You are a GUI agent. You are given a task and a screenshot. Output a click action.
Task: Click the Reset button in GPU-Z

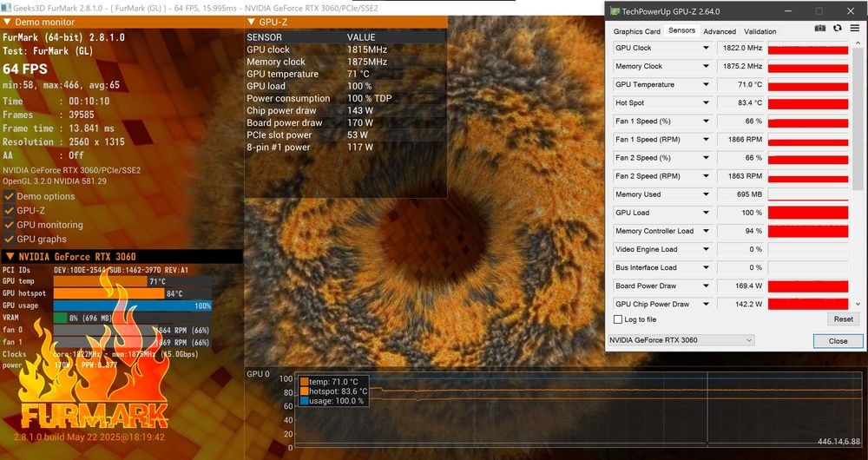(843, 319)
